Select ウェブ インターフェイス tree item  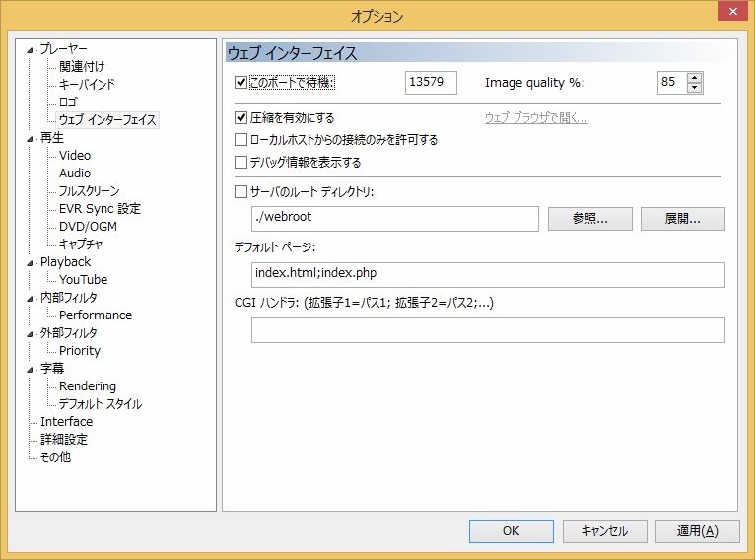point(107,120)
